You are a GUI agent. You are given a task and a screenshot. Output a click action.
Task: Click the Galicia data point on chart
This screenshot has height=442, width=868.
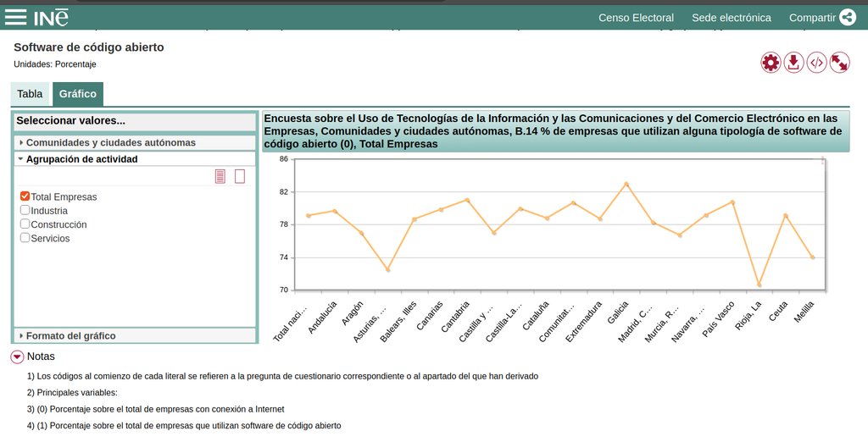click(x=626, y=185)
